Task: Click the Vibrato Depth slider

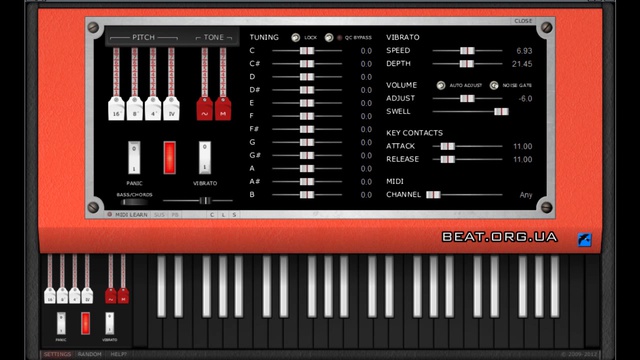Action: tap(467, 64)
